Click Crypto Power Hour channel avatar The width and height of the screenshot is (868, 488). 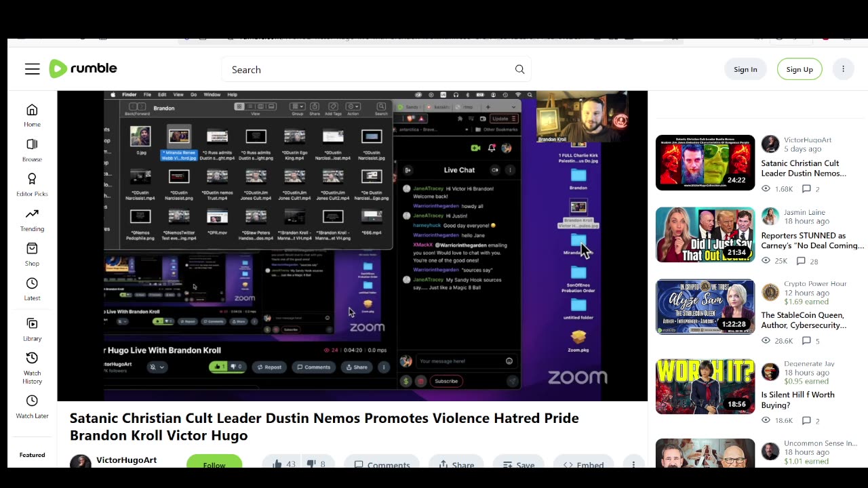770,292
